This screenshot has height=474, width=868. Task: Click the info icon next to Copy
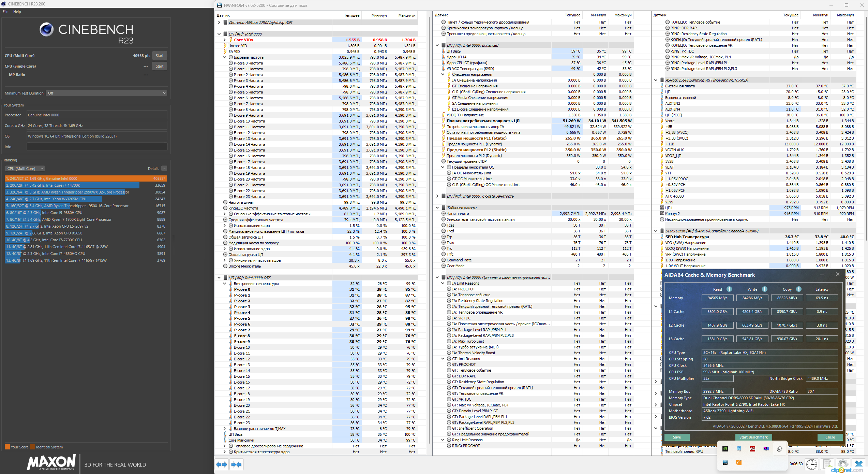799,289
